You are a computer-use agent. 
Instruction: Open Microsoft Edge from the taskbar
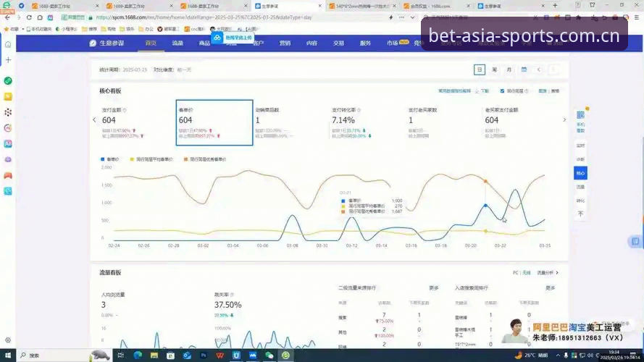[137, 355]
